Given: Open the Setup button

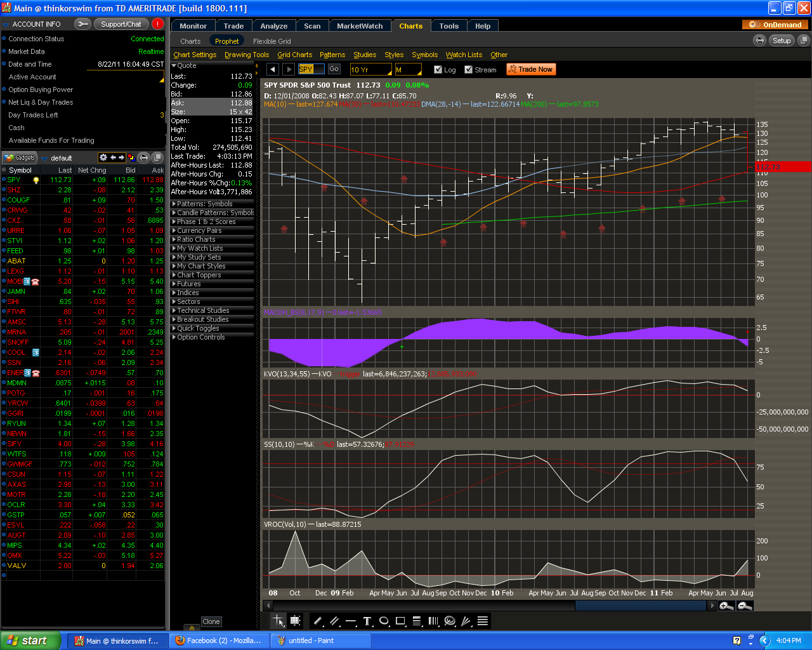Looking at the screenshot, I should pos(782,40).
